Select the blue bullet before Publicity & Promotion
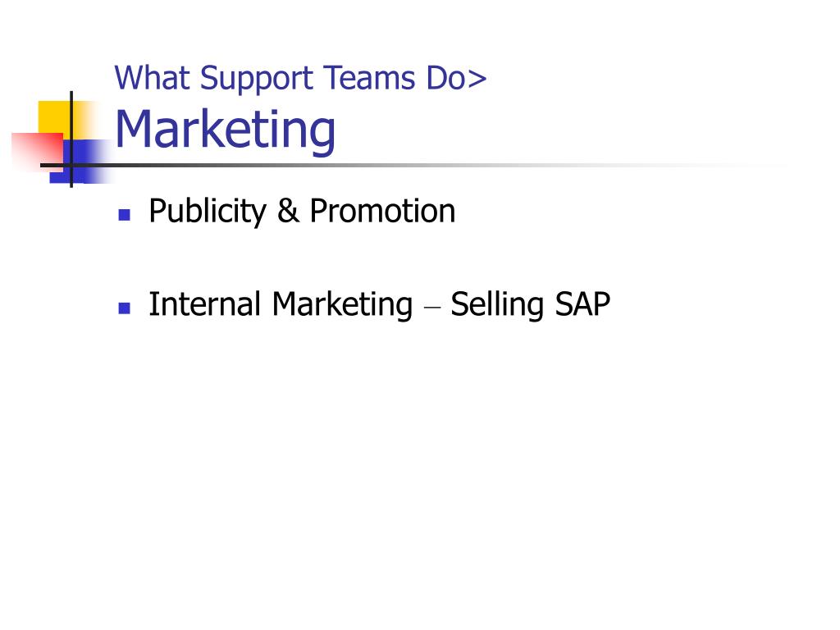 [x=125, y=215]
